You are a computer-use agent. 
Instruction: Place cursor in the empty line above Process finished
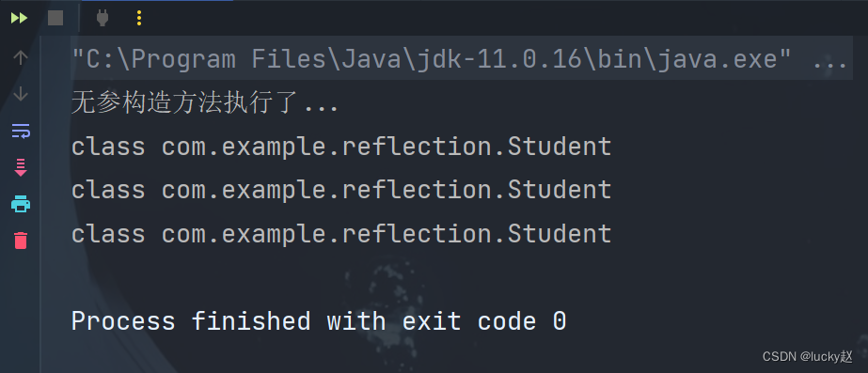pos(460,277)
